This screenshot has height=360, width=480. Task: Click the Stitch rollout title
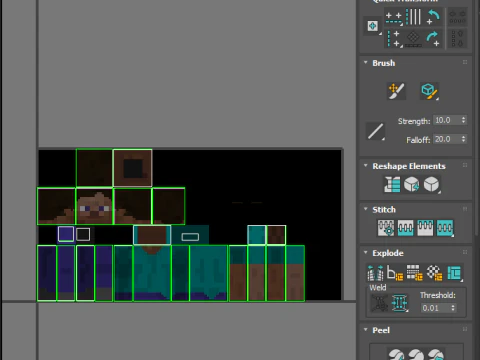click(x=384, y=210)
